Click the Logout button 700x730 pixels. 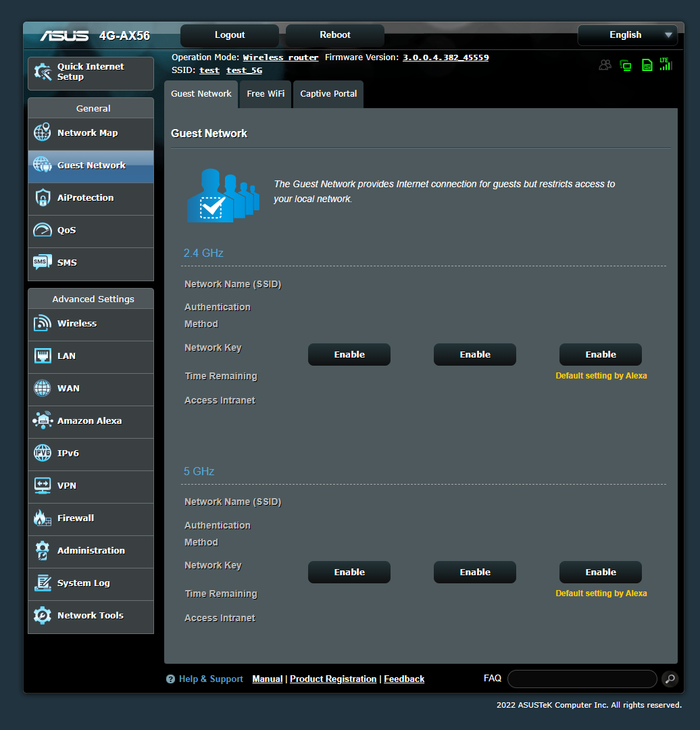click(230, 35)
